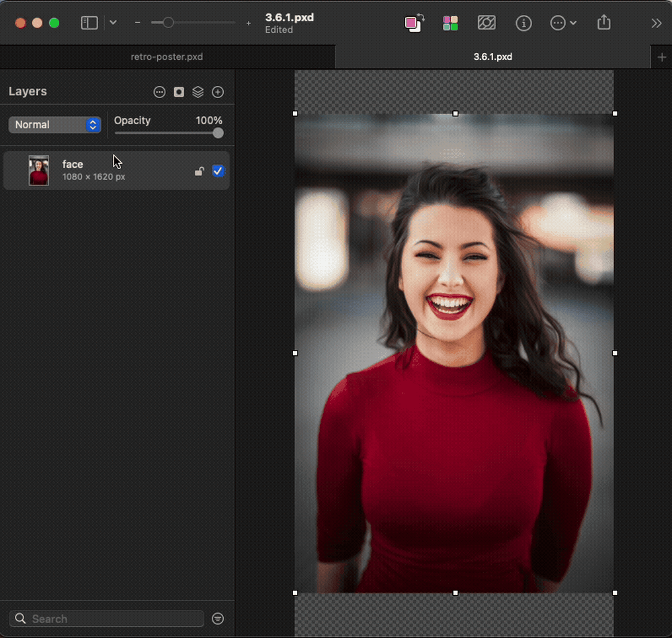Open the layer mask icon in Layers panel
Screen dimensions: 672x638
pos(179,92)
